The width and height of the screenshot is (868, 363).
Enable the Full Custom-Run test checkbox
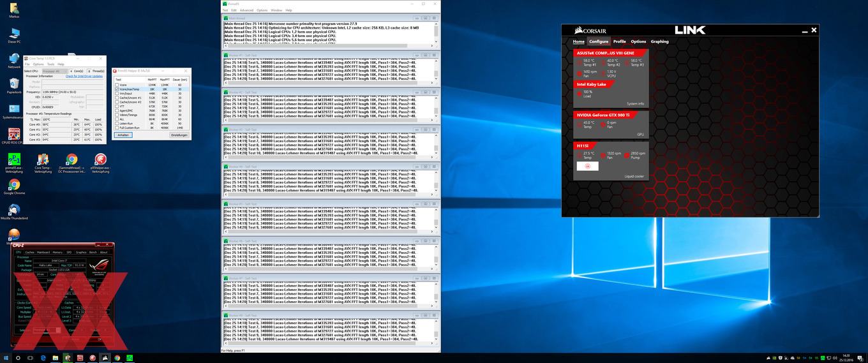117,128
